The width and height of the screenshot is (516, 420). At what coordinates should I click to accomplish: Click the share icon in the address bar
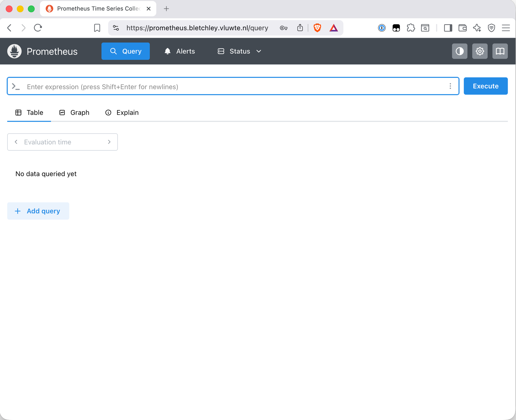pyautogui.click(x=300, y=28)
